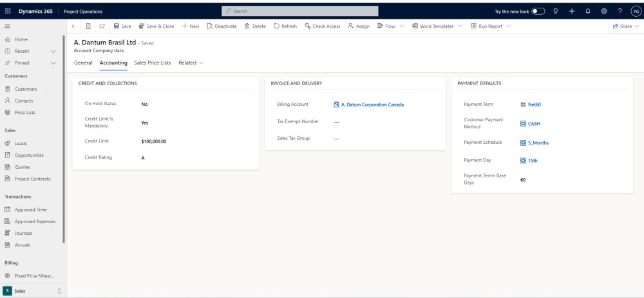Click the help question mark icon
644x298 pixels.
[x=620, y=12]
